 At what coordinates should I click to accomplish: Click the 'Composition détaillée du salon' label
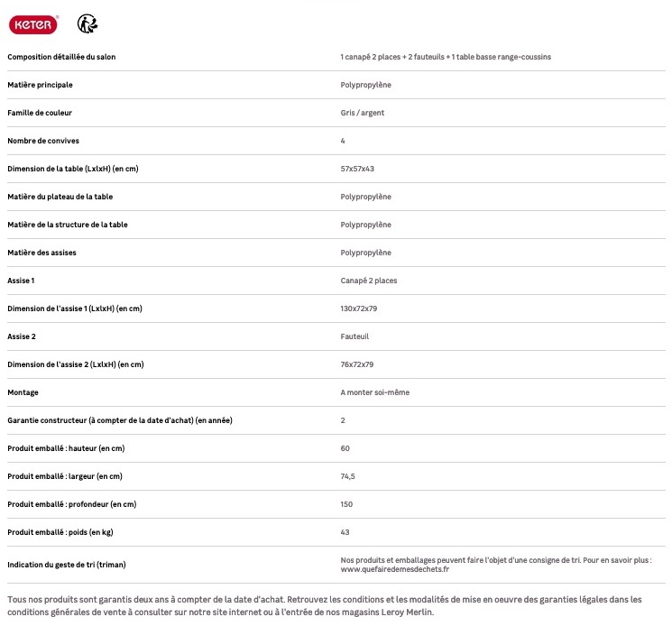tap(61, 57)
